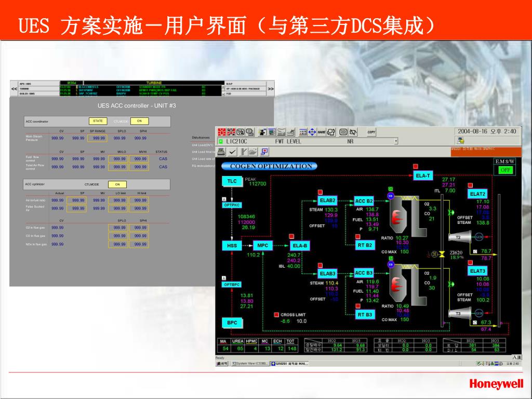Toggle the red indicator above RT B3
This screenshot has width=532, height=399.
pyautogui.click(x=357, y=305)
